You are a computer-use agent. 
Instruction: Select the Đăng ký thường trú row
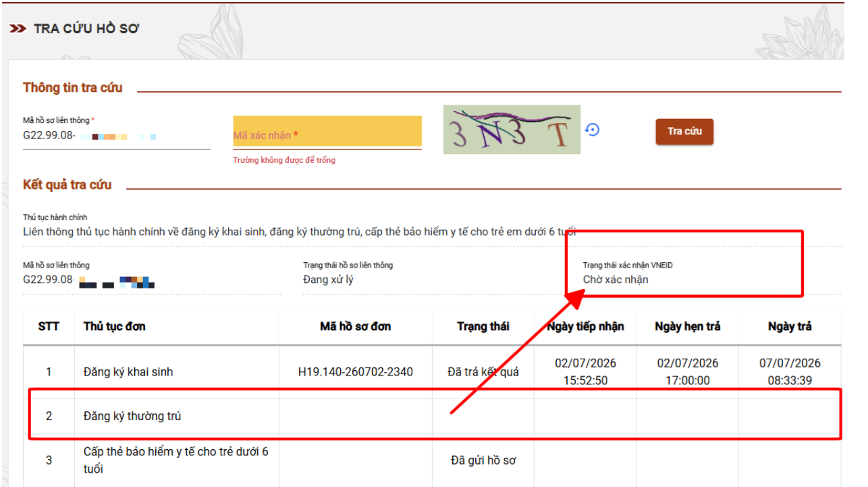[x=432, y=416]
